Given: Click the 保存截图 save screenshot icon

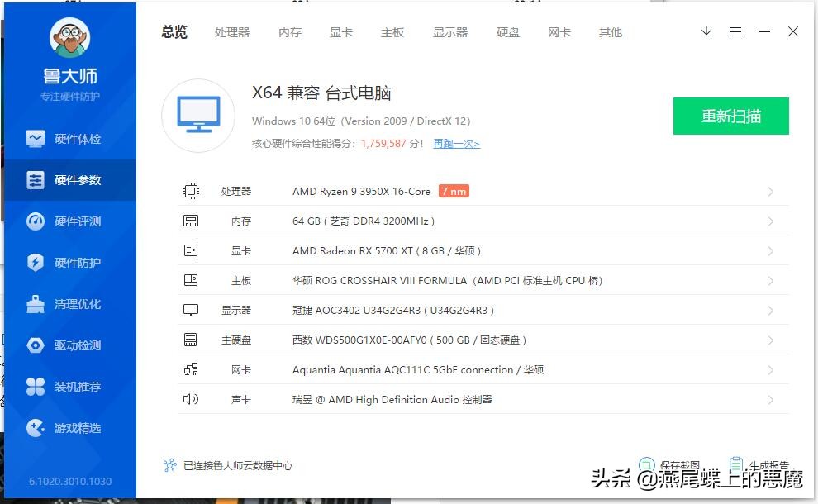Looking at the screenshot, I should pyautogui.click(x=647, y=465).
